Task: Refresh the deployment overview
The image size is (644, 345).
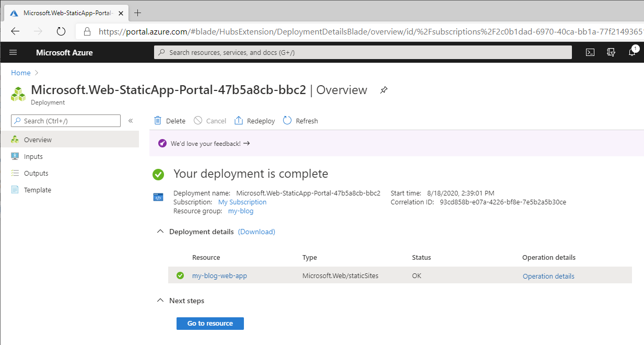Action: tap(300, 120)
